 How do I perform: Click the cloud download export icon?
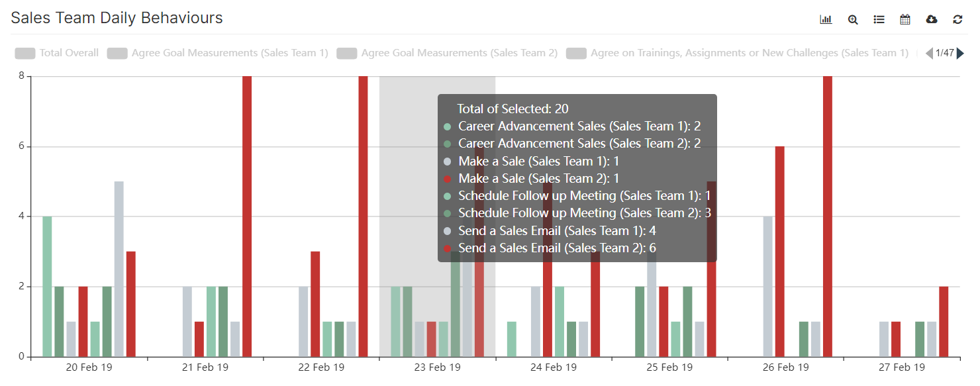932,19
